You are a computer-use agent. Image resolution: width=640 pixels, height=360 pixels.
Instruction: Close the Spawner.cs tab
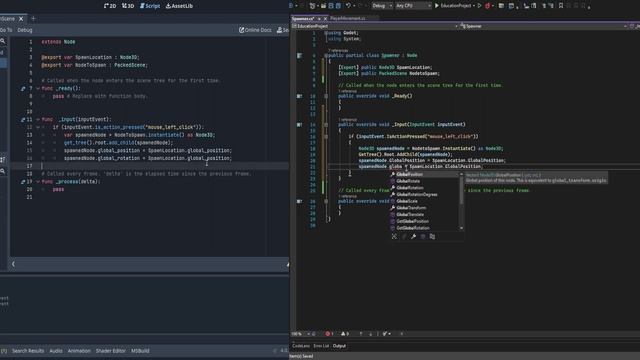[325, 19]
